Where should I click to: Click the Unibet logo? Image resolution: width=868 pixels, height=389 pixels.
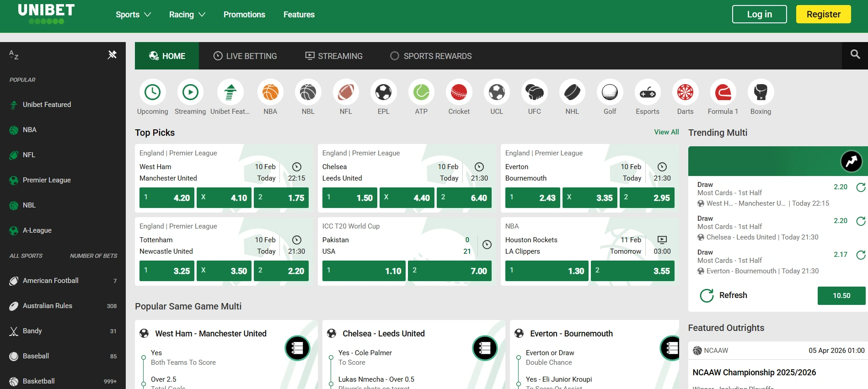click(x=46, y=13)
